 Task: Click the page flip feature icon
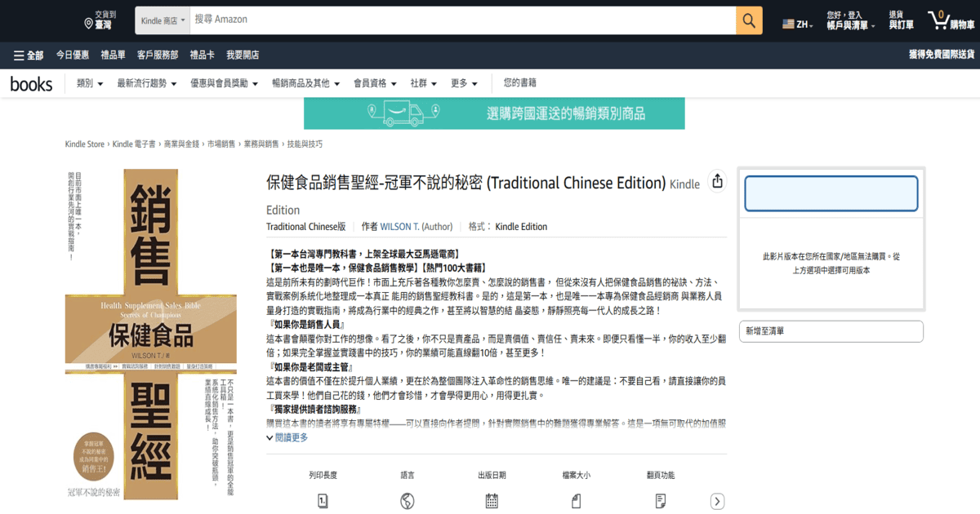click(x=660, y=501)
